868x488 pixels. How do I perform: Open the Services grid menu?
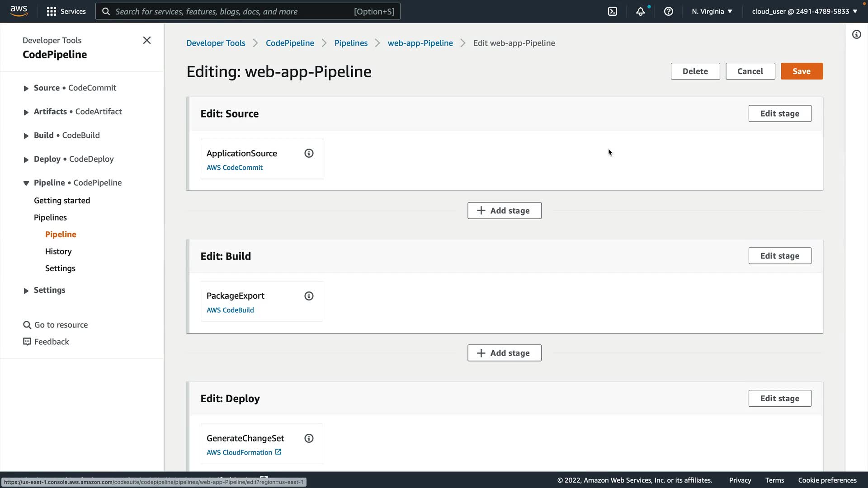66,11
